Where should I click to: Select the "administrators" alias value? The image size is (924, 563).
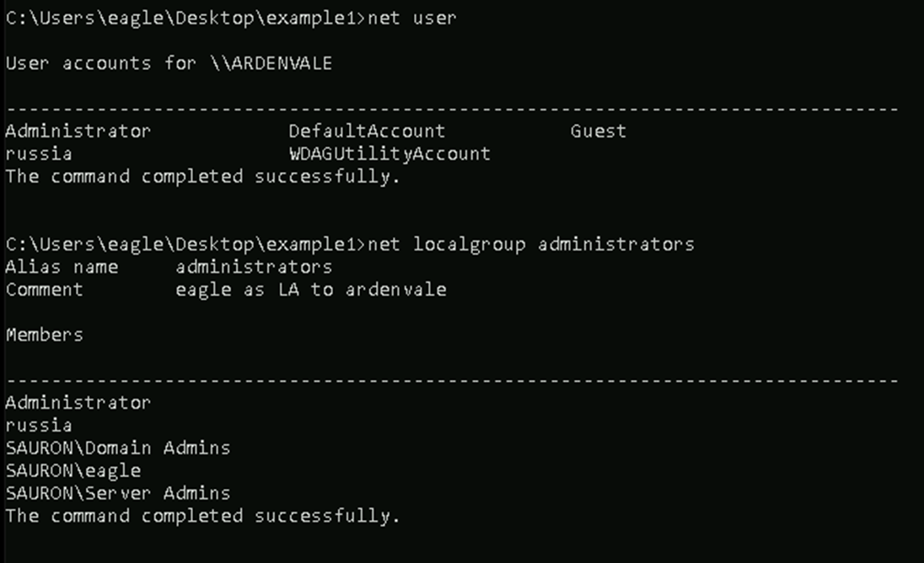254,267
